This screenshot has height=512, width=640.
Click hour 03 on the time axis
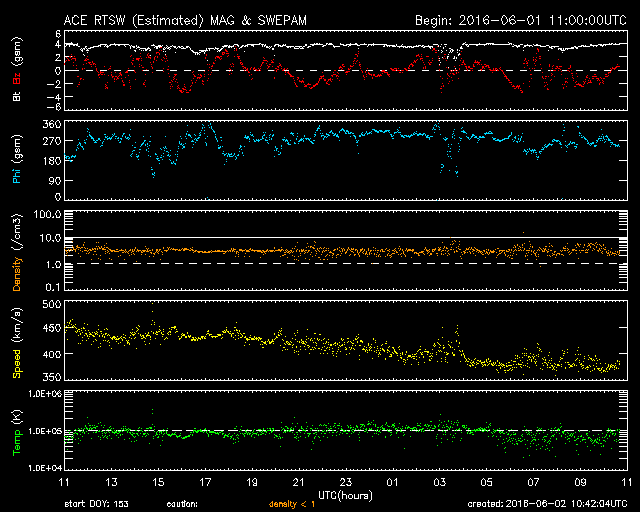[x=439, y=482]
